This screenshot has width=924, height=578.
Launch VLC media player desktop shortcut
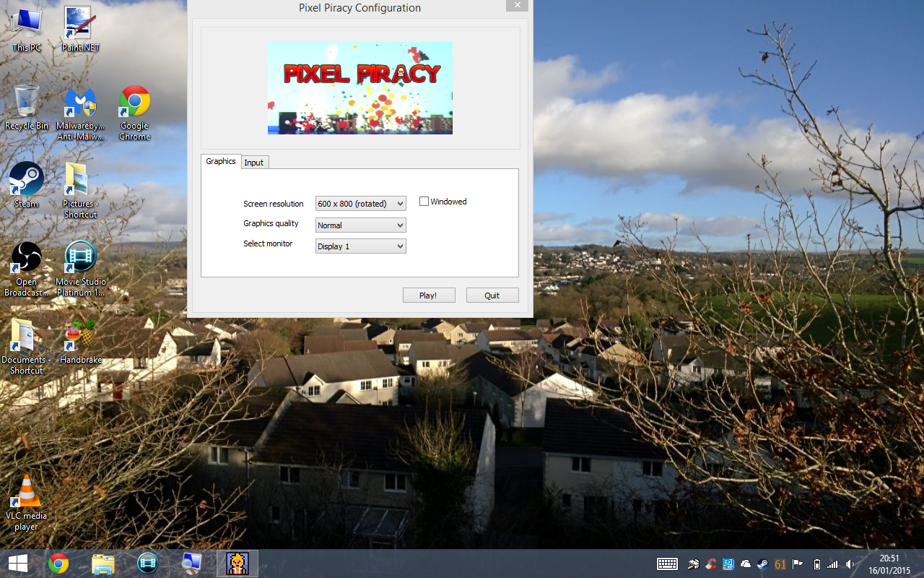[x=27, y=504]
